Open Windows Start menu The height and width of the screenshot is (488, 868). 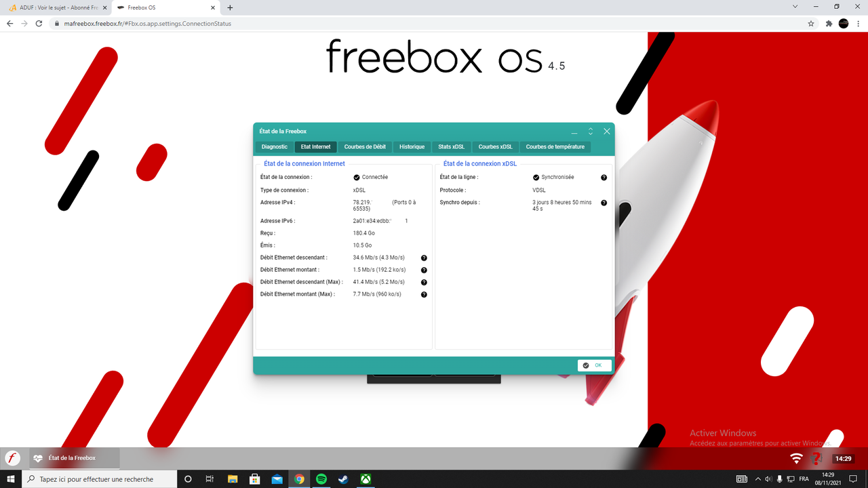click(11, 479)
